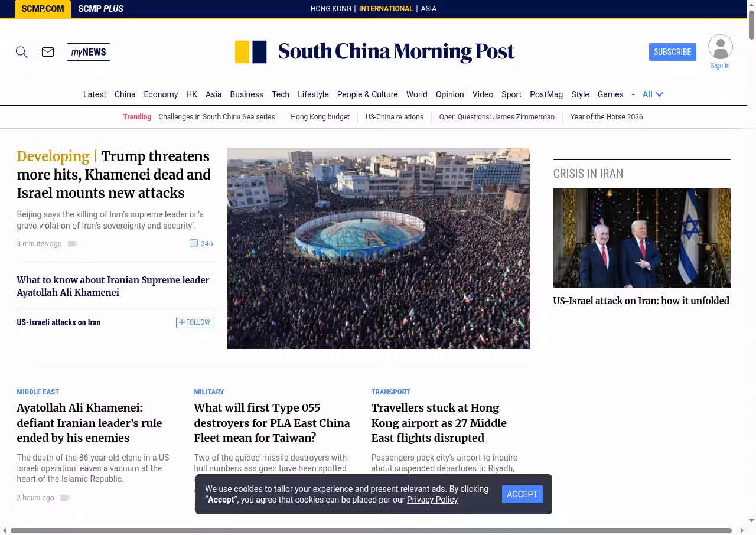Go to the Opinion section
This screenshot has height=535, width=756.
[449, 94]
